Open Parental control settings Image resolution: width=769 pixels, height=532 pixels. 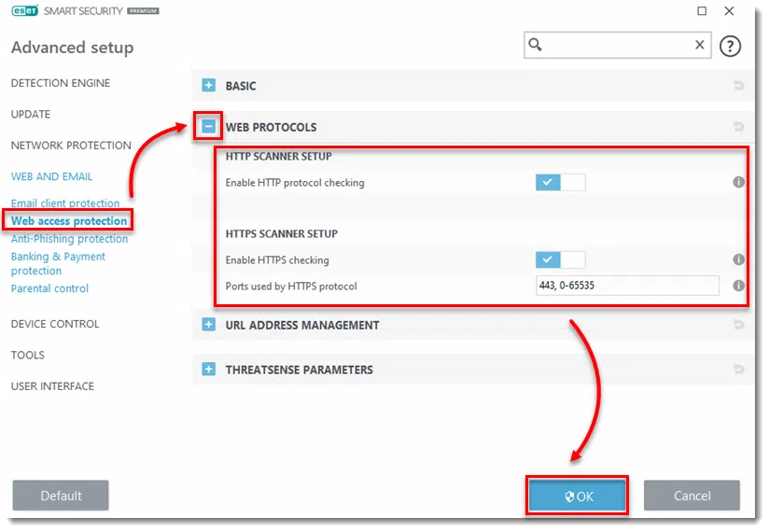(x=49, y=288)
